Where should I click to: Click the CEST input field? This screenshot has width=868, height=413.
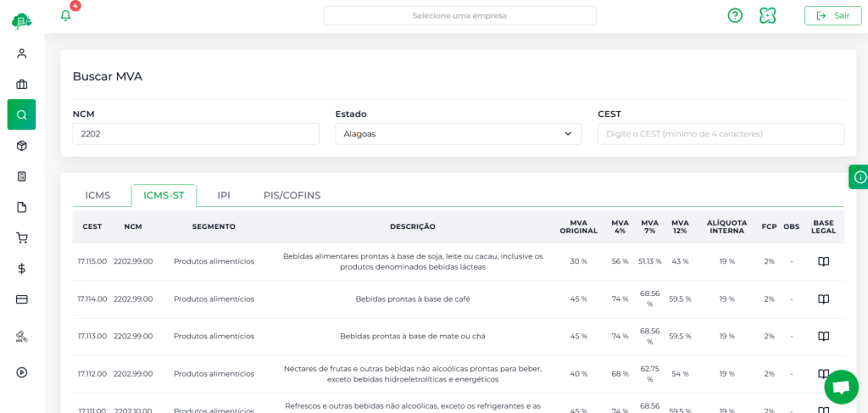(721, 134)
